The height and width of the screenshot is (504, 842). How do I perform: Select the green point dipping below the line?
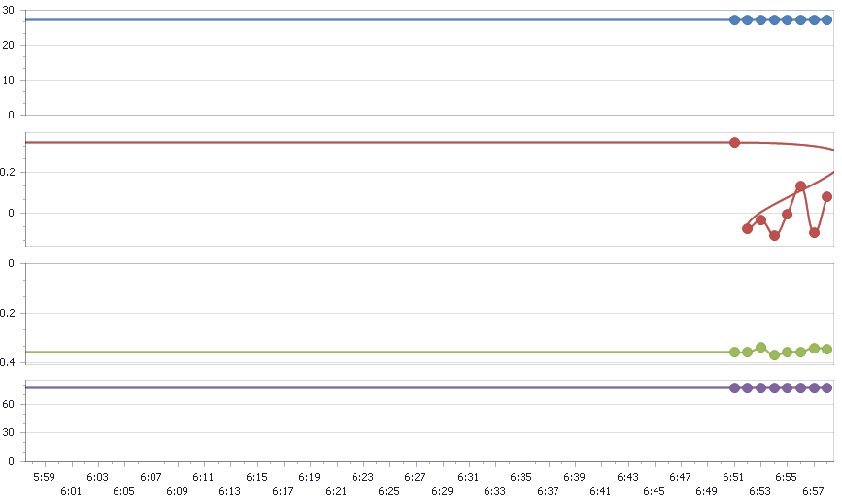[x=774, y=354]
